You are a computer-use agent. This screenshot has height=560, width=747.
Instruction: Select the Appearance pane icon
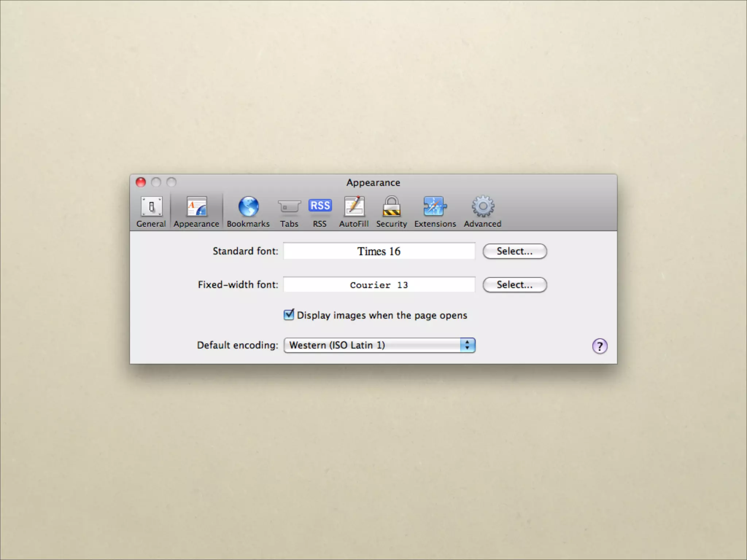click(197, 207)
